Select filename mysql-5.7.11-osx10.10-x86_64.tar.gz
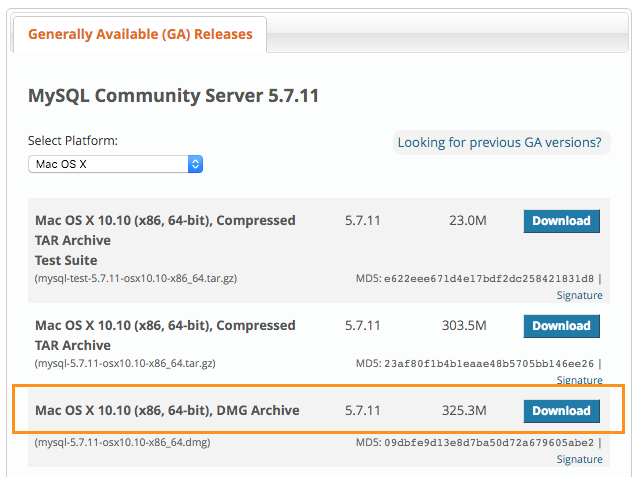 [x=125, y=364]
